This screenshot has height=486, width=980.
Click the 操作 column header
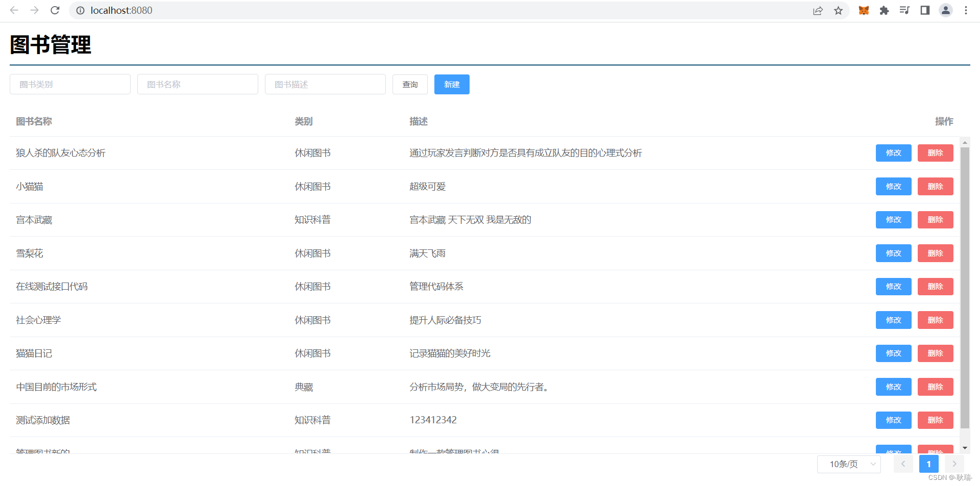coord(944,121)
